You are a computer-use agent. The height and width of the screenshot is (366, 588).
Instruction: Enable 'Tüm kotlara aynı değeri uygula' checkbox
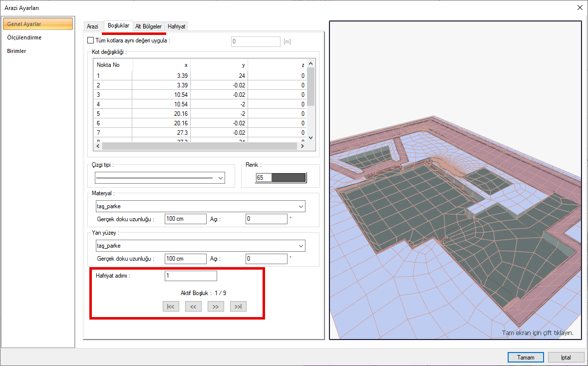(90, 41)
